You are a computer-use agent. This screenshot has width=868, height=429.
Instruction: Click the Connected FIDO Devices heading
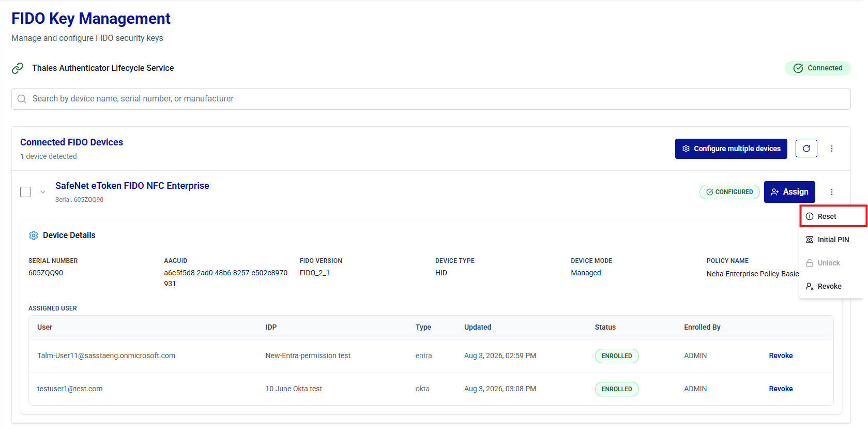click(71, 142)
